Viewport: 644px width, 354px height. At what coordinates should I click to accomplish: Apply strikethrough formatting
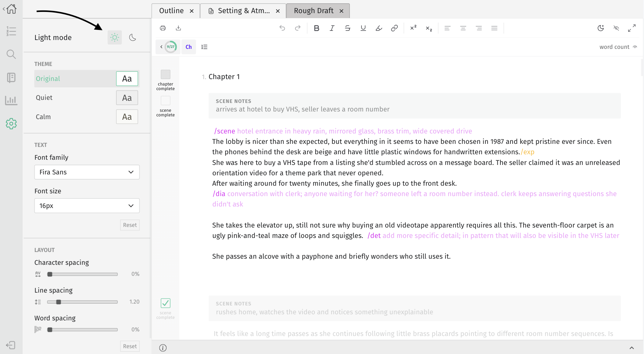348,28
